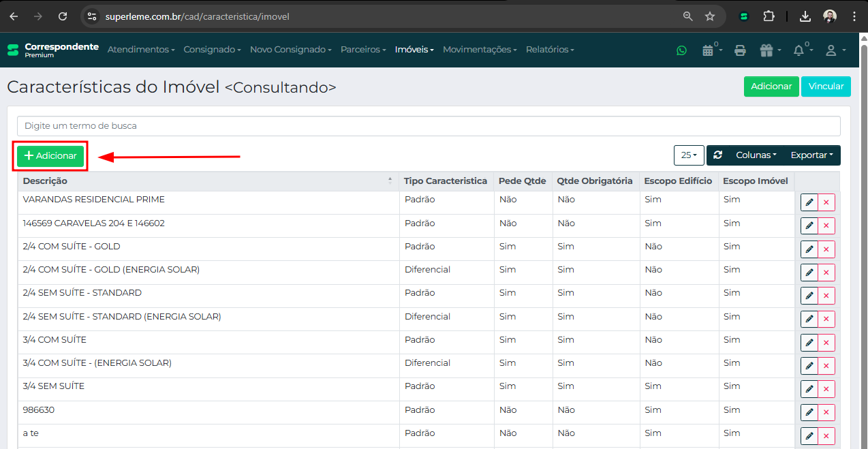The width and height of the screenshot is (868, 449).
Task: Open the Imóveis menu
Action: coord(414,50)
